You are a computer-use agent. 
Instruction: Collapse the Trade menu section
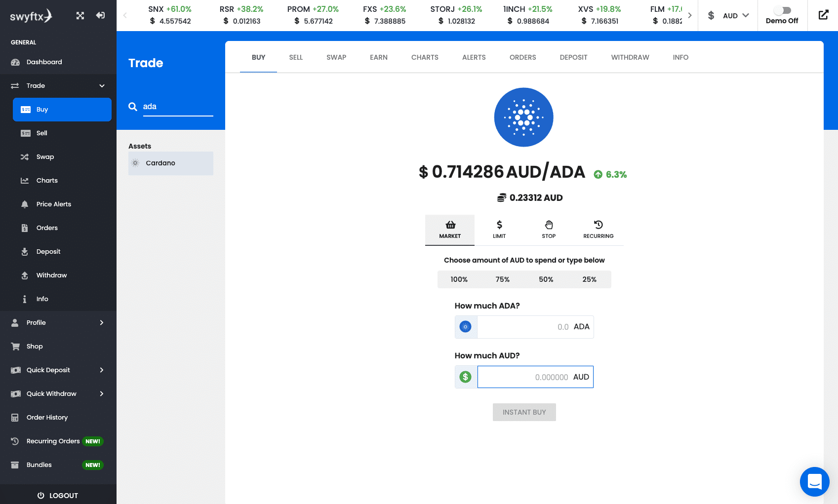pos(58,86)
